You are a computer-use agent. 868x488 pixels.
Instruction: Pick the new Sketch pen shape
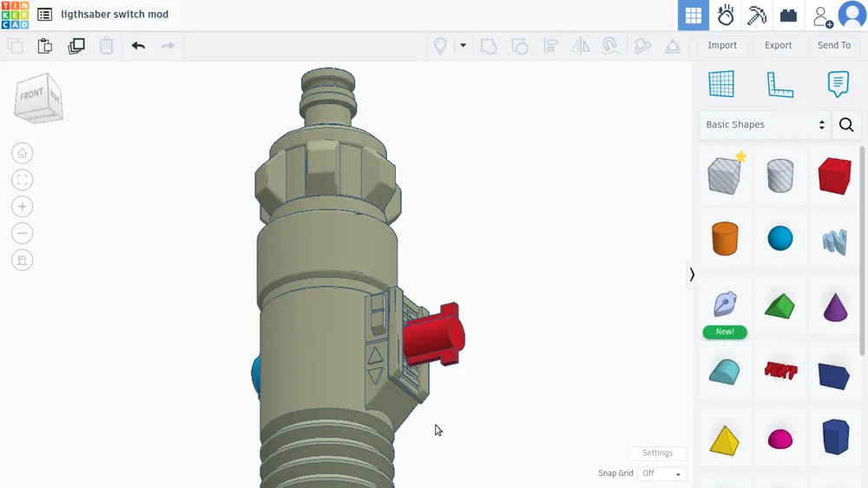point(725,304)
